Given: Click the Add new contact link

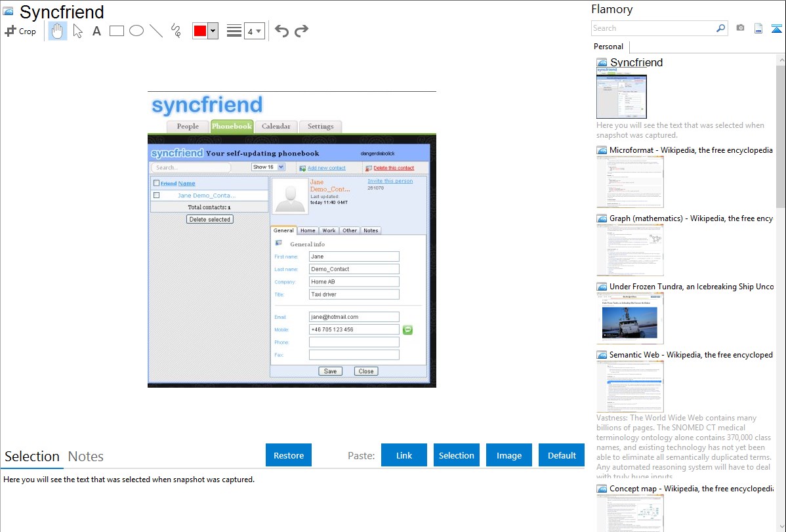Looking at the screenshot, I should [326, 168].
